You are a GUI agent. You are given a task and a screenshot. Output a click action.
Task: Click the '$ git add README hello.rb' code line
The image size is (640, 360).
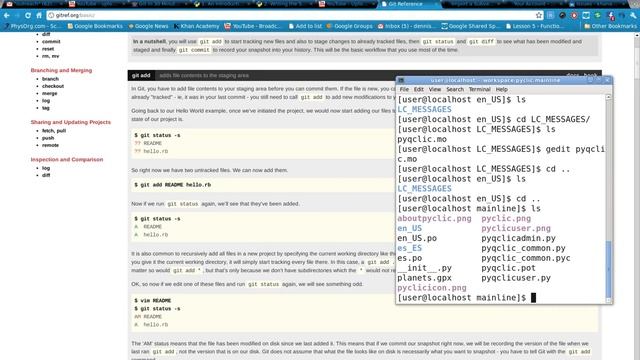[173, 185]
